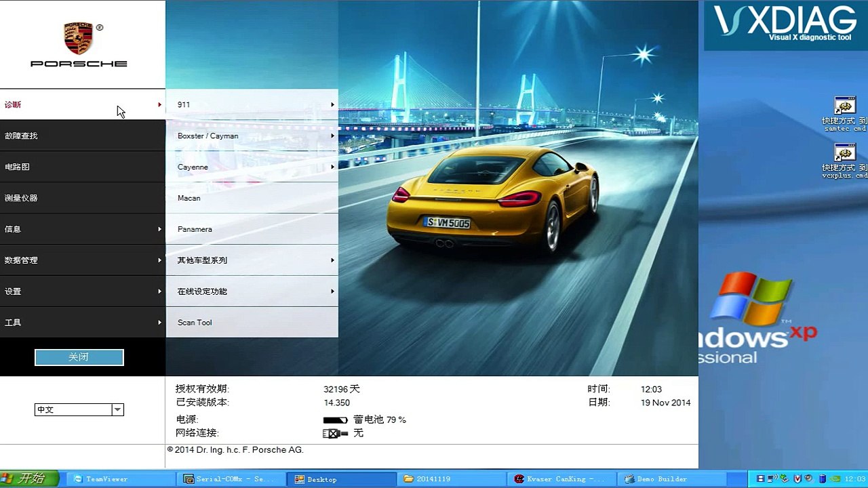
Task: Click the 12:03 time value beside 时间
Action: pos(651,389)
